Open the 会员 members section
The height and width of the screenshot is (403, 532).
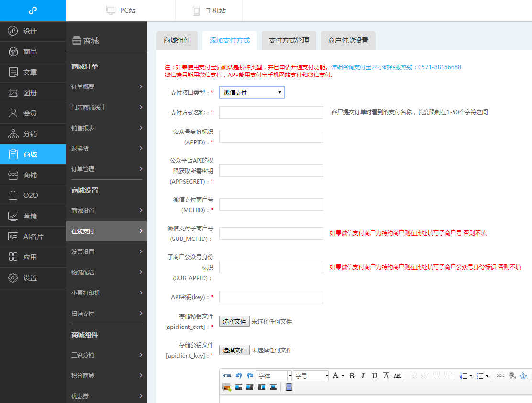point(33,113)
